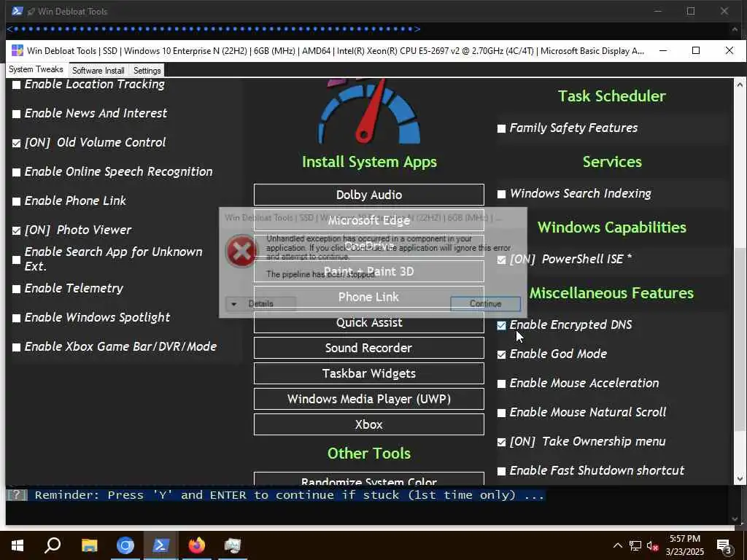Uncheck Old Volume Control checkbox

click(x=16, y=143)
